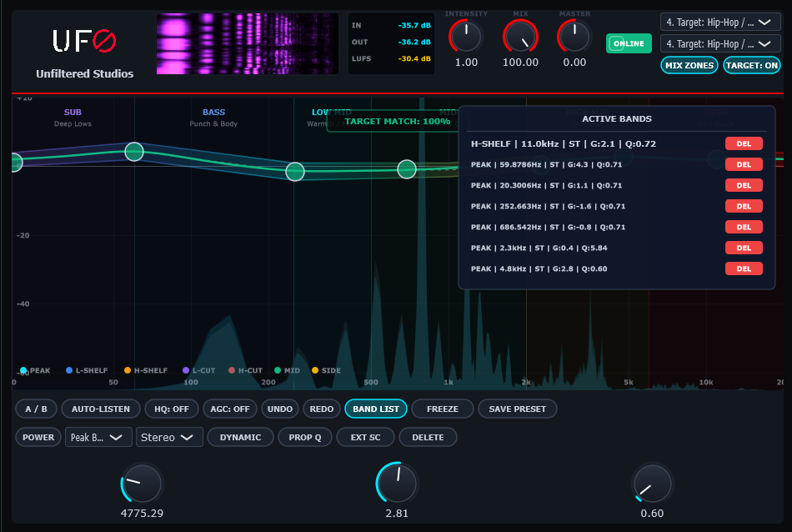
Task: Toggle the POWER button for band
Action: pos(38,437)
